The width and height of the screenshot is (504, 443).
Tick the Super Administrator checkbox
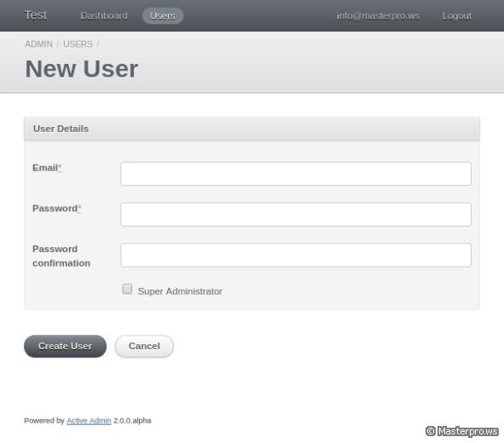point(127,289)
